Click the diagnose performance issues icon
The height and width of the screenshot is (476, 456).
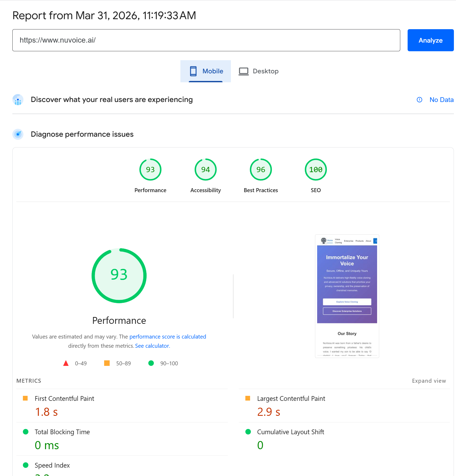(18, 134)
